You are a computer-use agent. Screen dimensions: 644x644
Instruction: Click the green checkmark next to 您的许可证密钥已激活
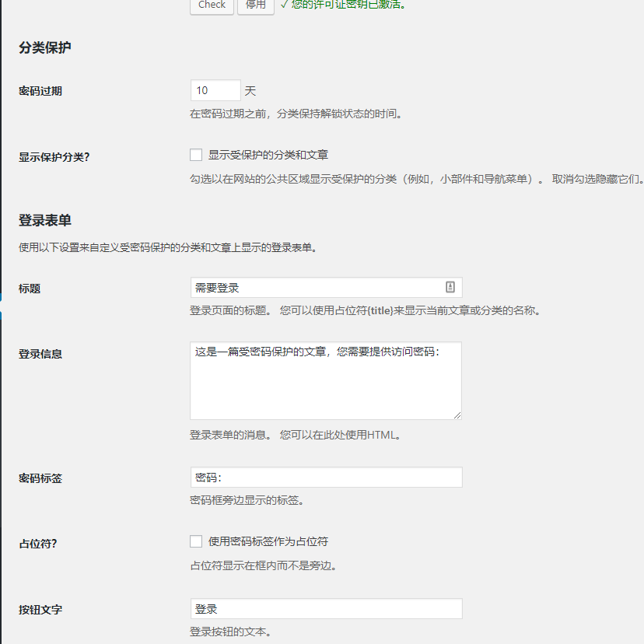[285, 5]
